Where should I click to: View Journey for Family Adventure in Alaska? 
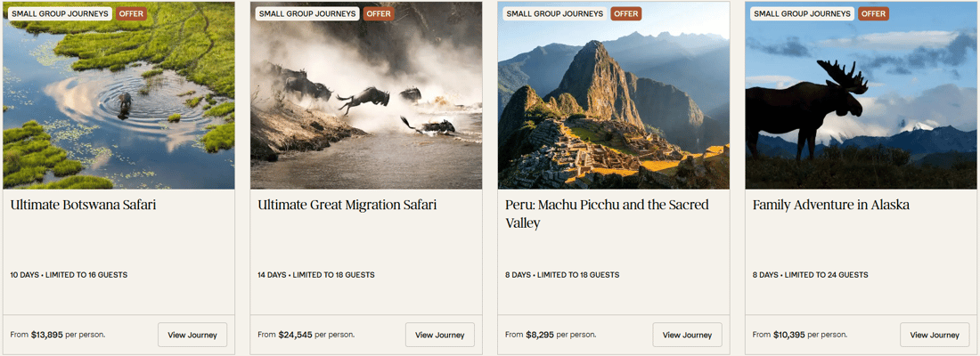coord(935,335)
